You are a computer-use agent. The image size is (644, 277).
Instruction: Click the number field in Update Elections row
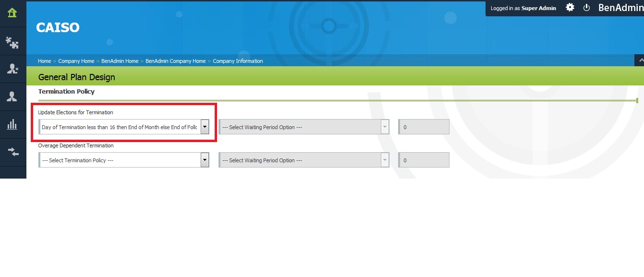tap(424, 127)
